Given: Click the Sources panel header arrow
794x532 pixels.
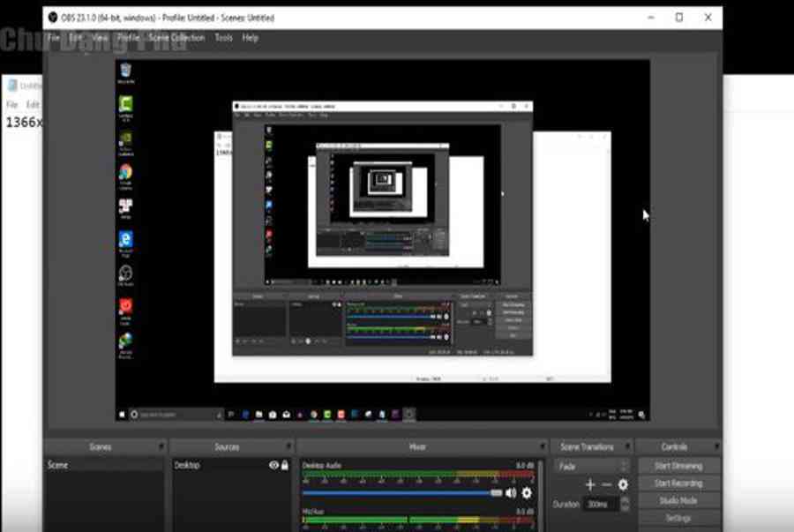Looking at the screenshot, I should tap(288, 446).
